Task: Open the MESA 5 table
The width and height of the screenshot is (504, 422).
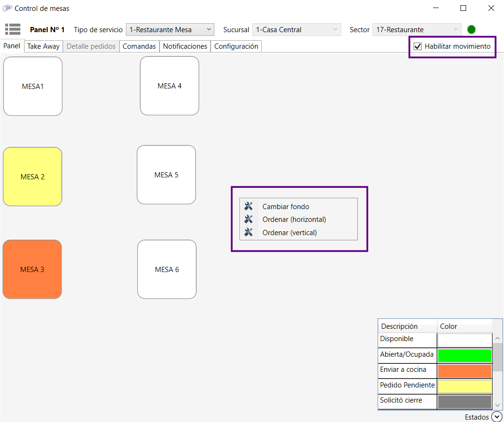Action: (x=166, y=175)
